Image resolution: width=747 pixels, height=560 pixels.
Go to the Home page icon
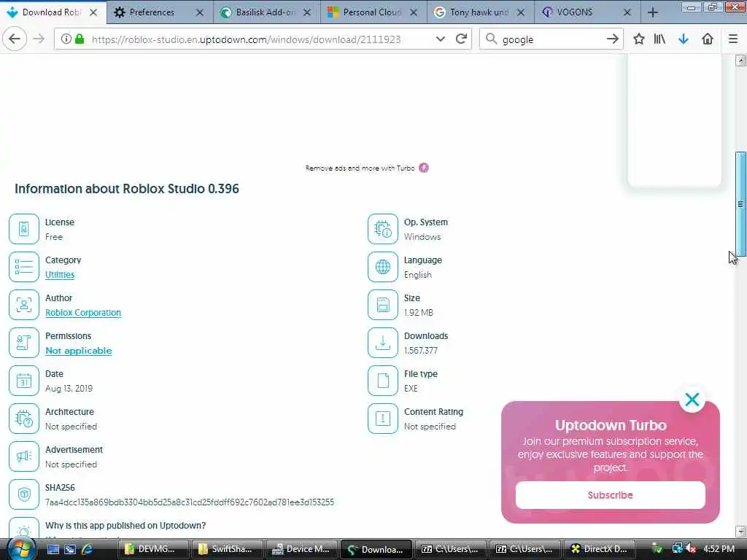tap(708, 39)
